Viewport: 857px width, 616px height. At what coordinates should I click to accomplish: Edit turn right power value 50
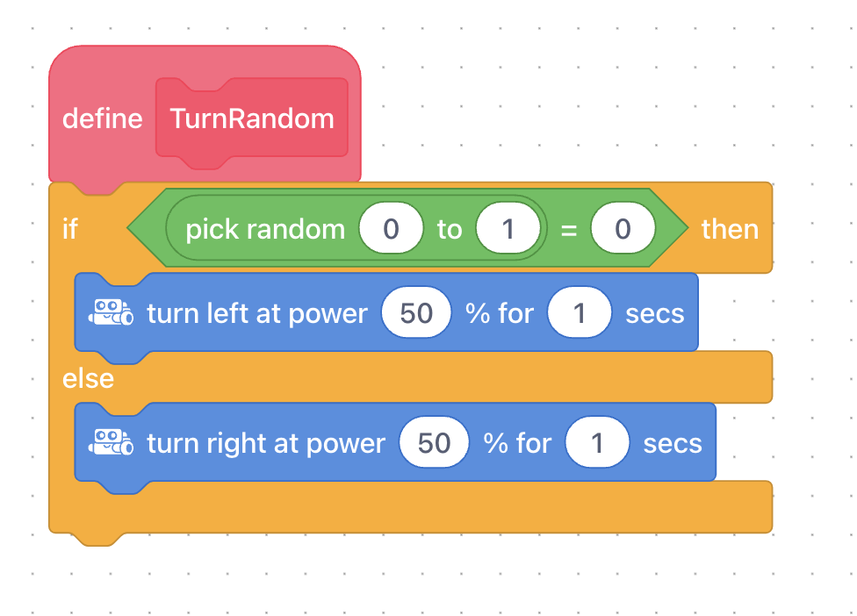[x=434, y=442]
